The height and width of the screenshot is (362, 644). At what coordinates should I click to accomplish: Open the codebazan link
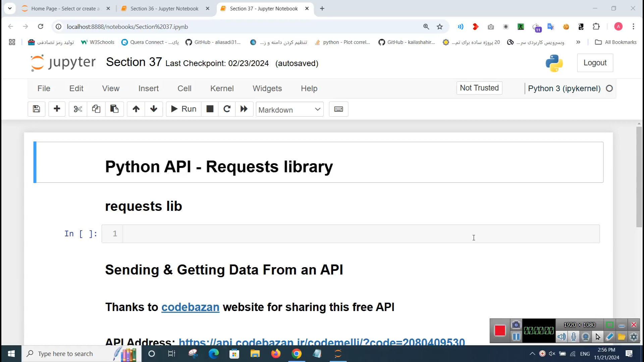click(x=190, y=307)
